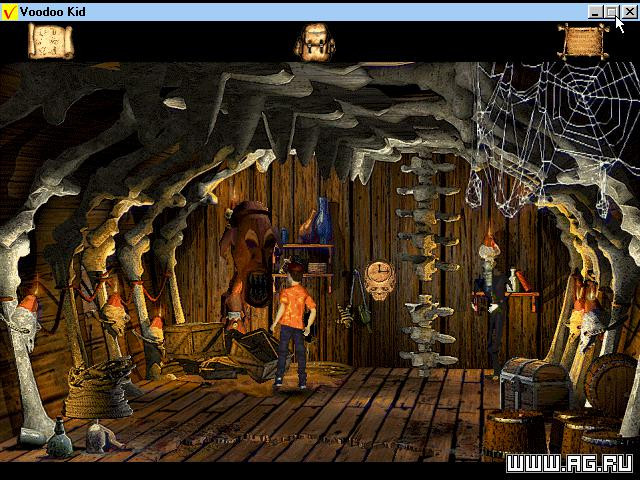This screenshot has width=640, height=480.
Task: Pick the tall blue bottle on shelf
Action: pos(323,221)
